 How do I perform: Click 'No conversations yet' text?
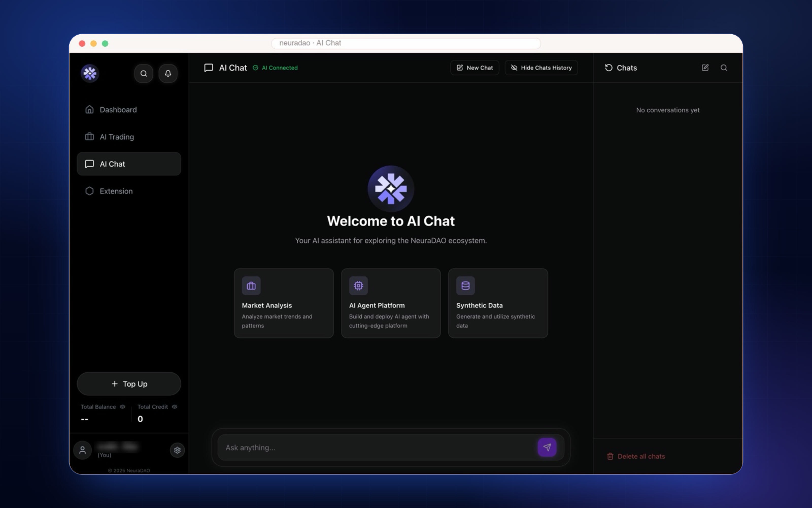[x=668, y=110]
